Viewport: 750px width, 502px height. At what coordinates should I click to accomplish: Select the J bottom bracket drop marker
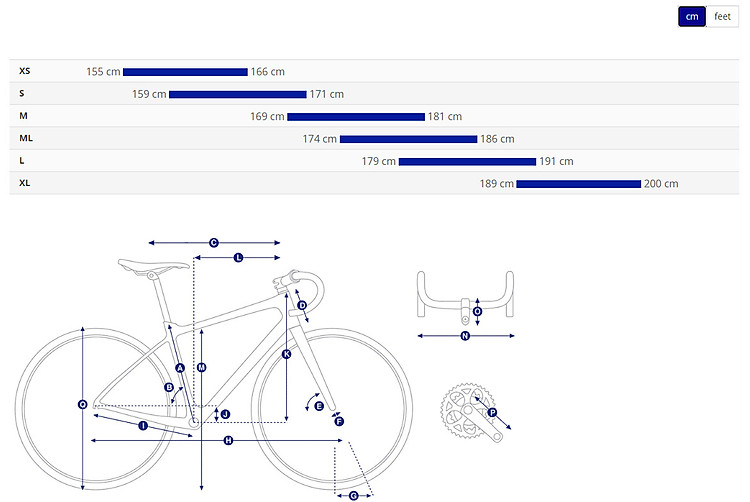click(225, 414)
